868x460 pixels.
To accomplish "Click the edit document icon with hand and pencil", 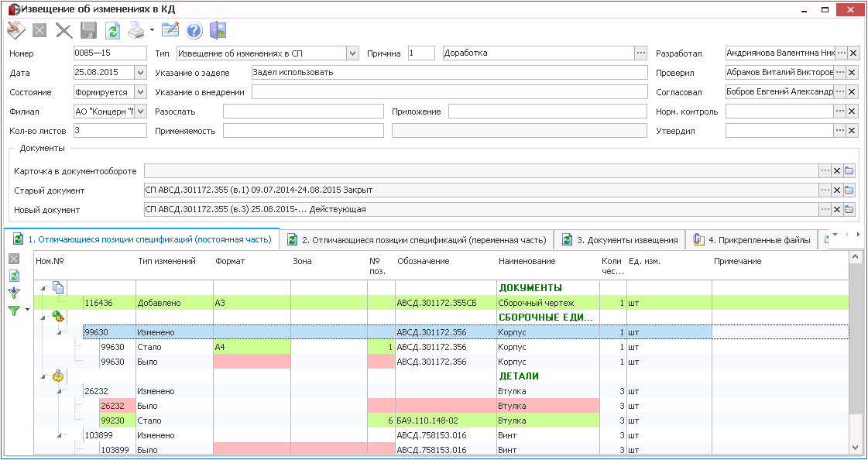I will (x=16, y=30).
